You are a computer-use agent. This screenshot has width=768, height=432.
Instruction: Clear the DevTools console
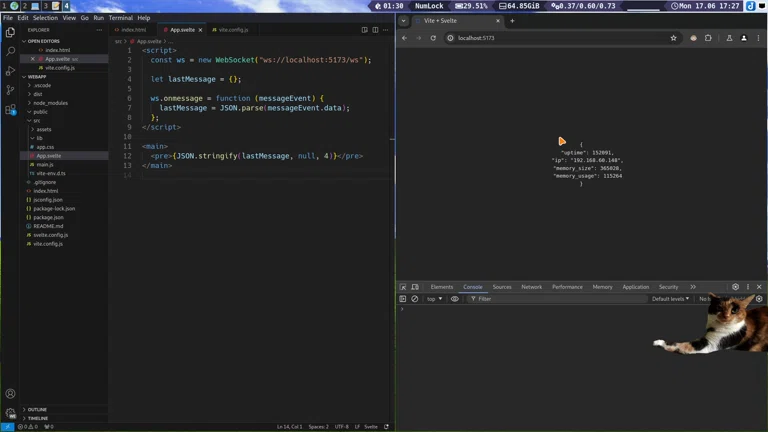tap(415, 299)
